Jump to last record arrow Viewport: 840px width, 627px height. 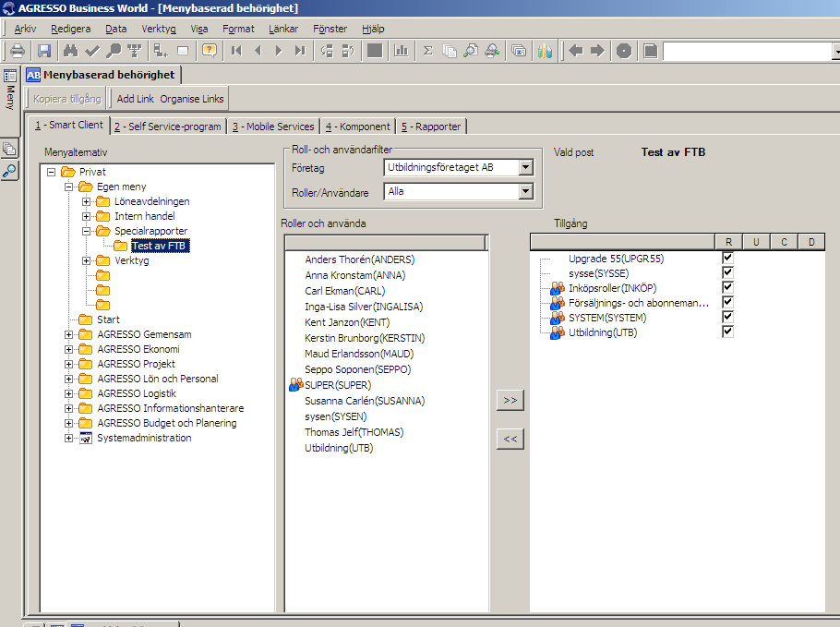click(300, 51)
